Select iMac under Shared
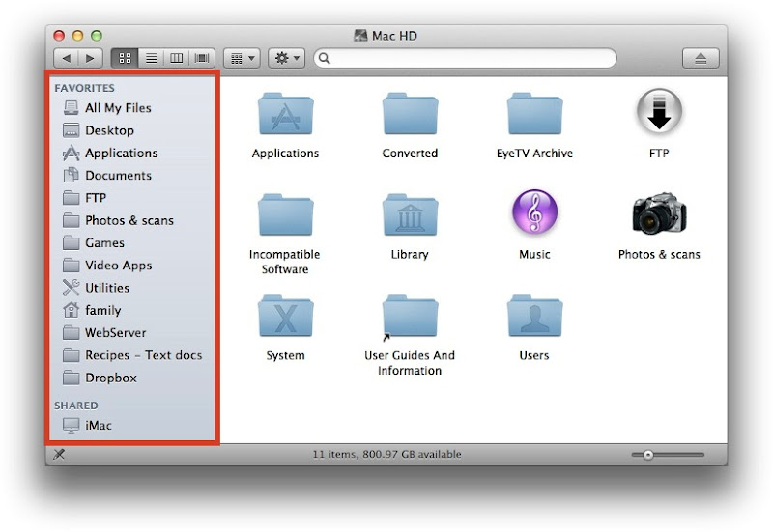Image resolution: width=773 pixels, height=532 pixels. (x=87, y=425)
